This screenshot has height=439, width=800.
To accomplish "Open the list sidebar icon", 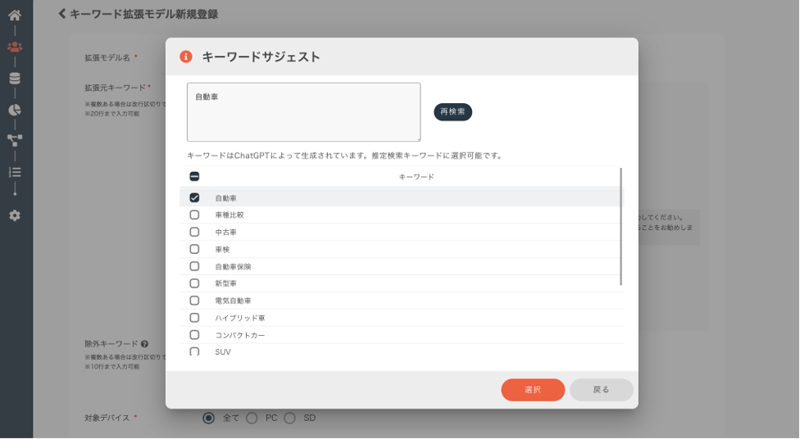I will [x=15, y=172].
